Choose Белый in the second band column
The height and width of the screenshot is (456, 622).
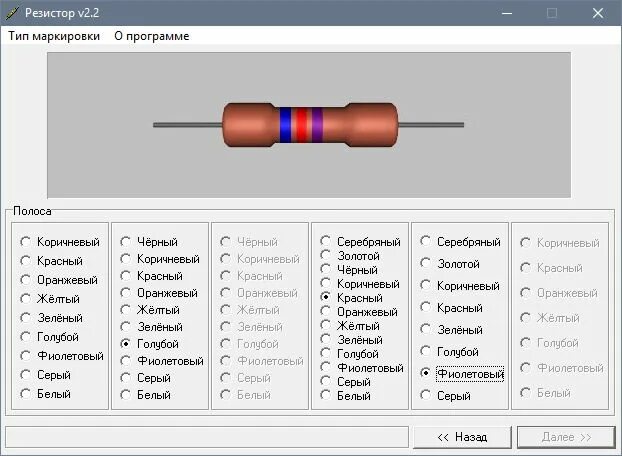click(x=145, y=395)
